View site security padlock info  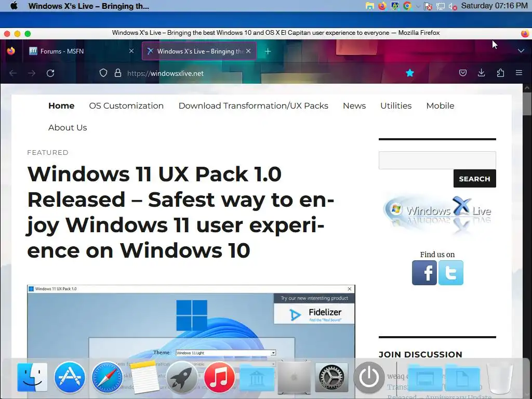pos(118,73)
